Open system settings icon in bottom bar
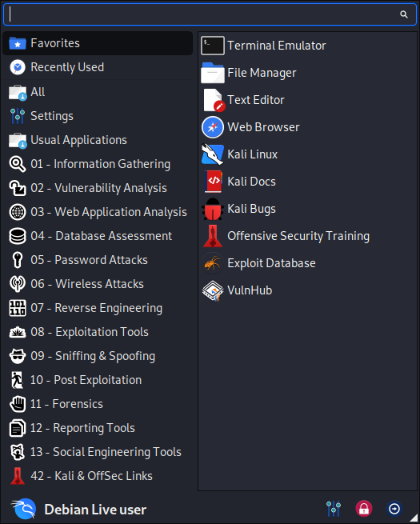Image resolution: width=420 pixels, height=524 pixels. pyautogui.click(x=334, y=509)
